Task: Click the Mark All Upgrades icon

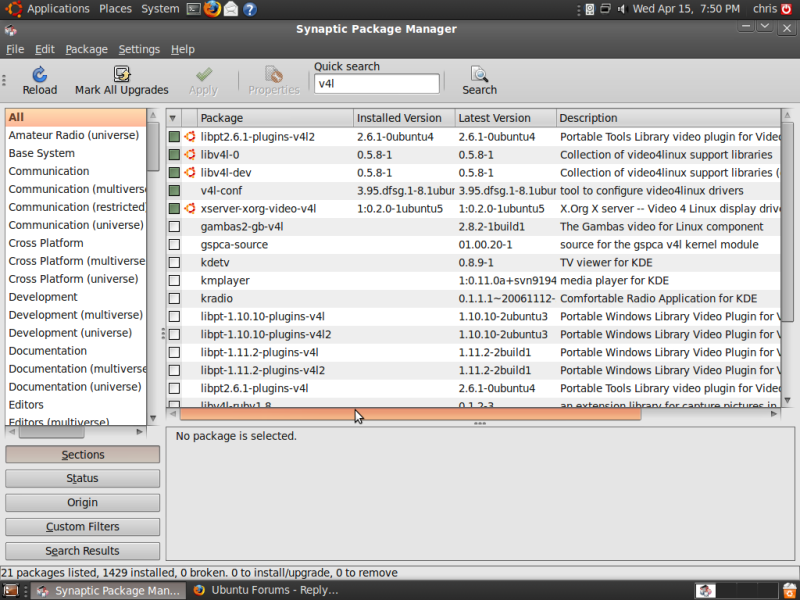Action: (x=121, y=74)
